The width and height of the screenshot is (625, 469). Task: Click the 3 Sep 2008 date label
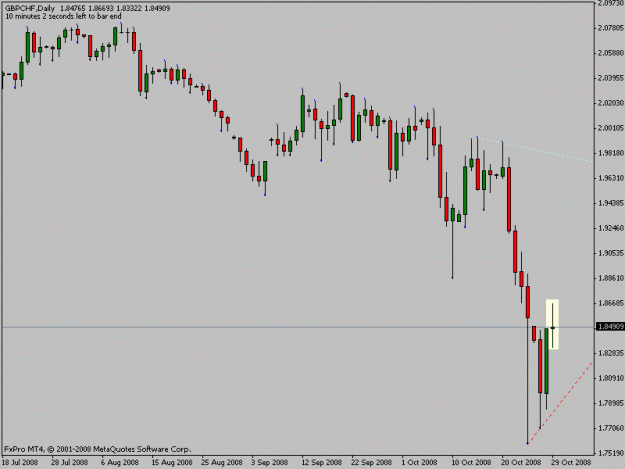pyautogui.click(x=269, y=463)
